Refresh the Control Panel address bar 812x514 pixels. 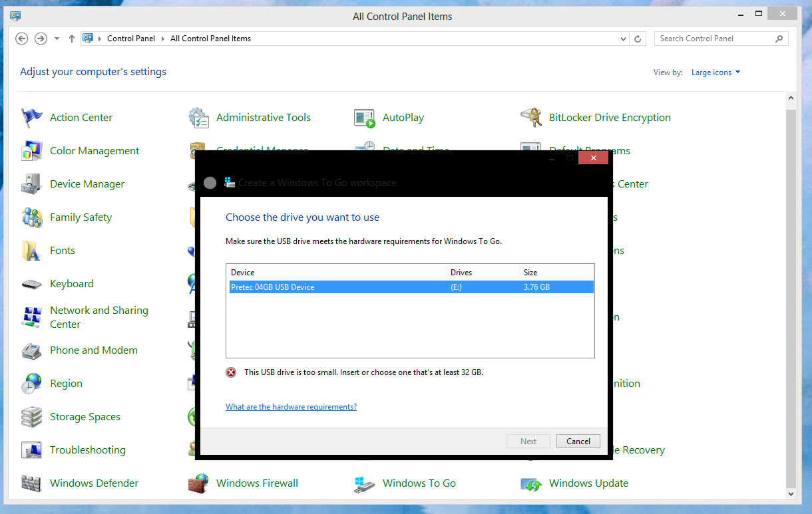point(638,39)
